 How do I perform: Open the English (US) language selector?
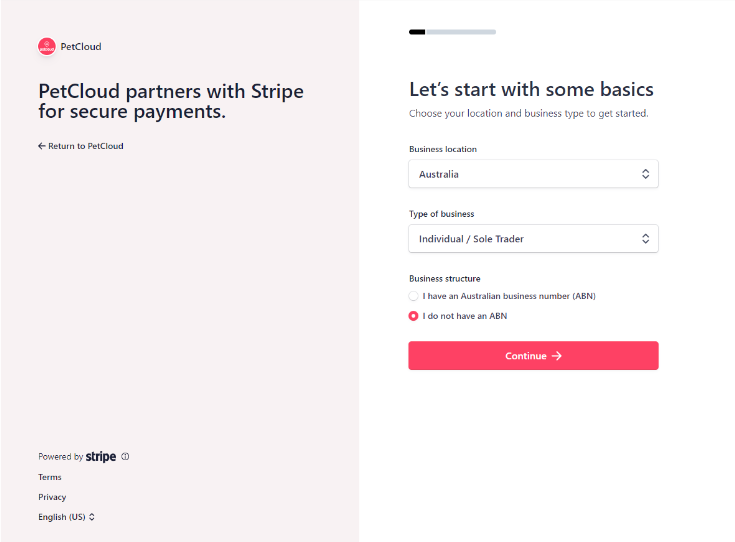click(67, 517)
